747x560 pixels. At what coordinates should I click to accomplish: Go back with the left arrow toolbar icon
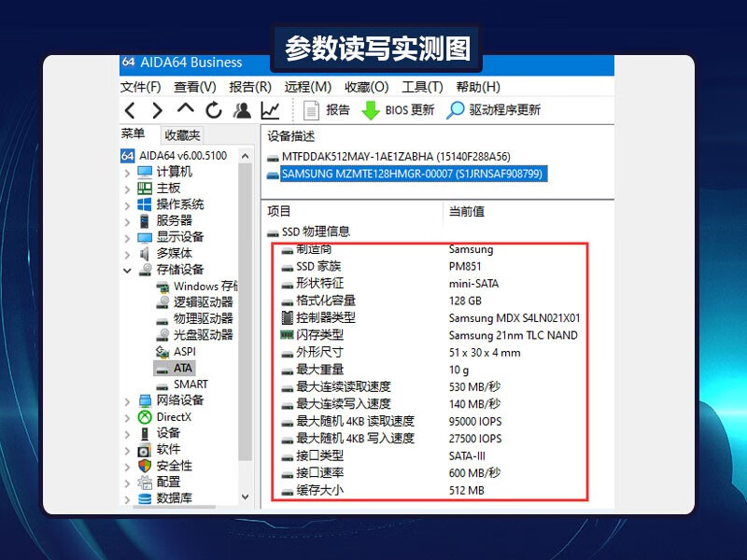tap(130, 110)
